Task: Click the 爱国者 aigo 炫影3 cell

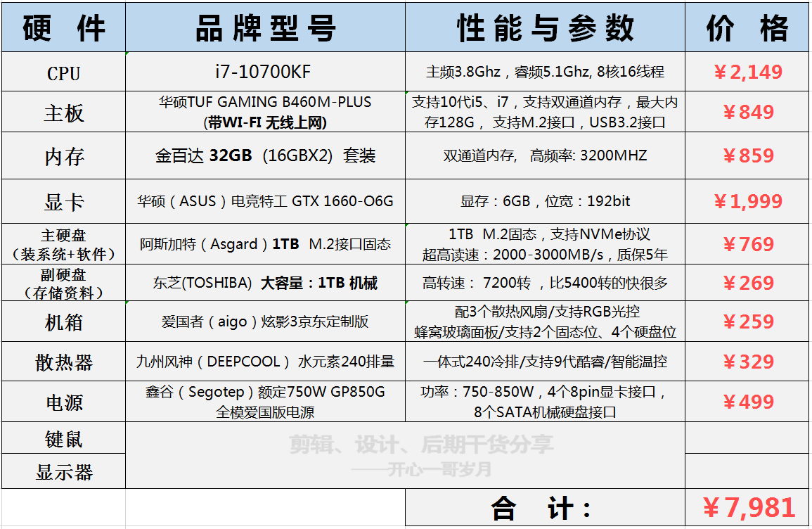Action: (265, 321)
